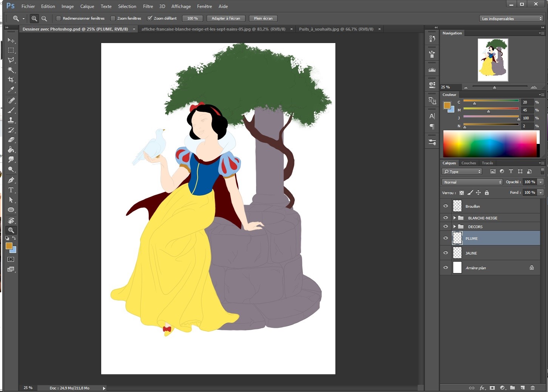Image resolution: width=548 pixels, height=392 pixels.
Task: Open the Paragraph panel icon
Action: click(x=432, y=127)
